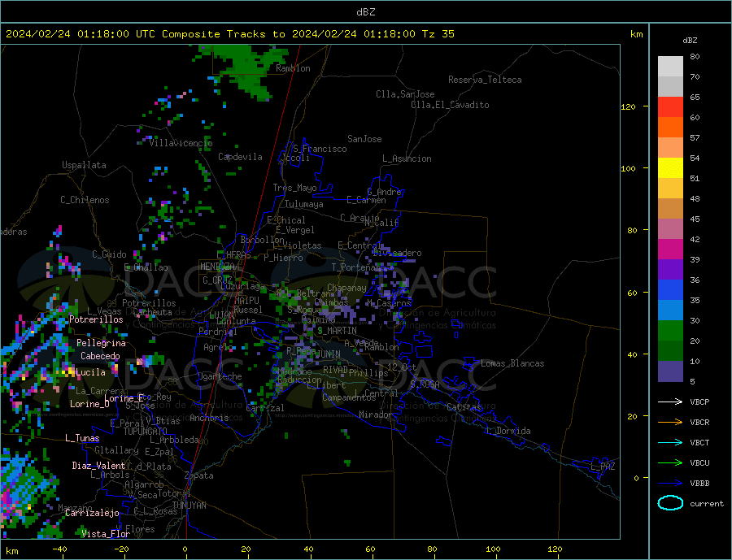This screenshot has height=560, width=732.
Task: Click the Ramblon label near the top
Action: pos(293,68)
